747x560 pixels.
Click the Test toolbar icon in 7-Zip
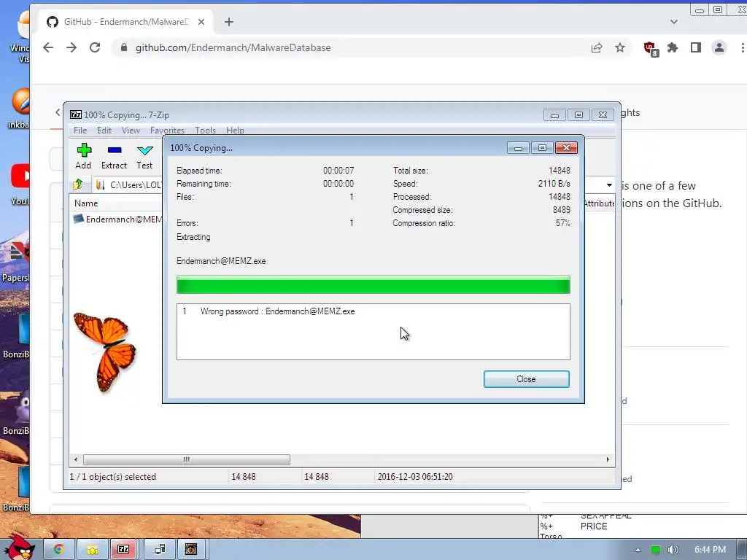[144, 156]
